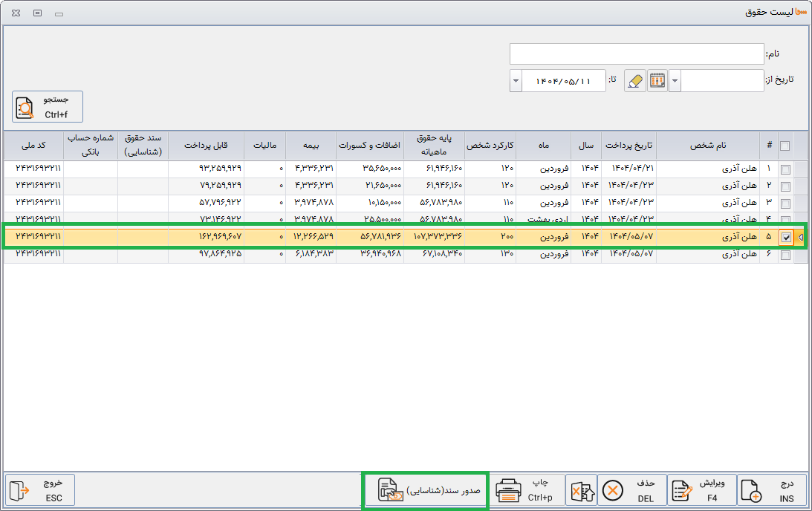The image size is (812, 511).
Task: Open the calendar date picker icon
Action: tap(657, 81)
